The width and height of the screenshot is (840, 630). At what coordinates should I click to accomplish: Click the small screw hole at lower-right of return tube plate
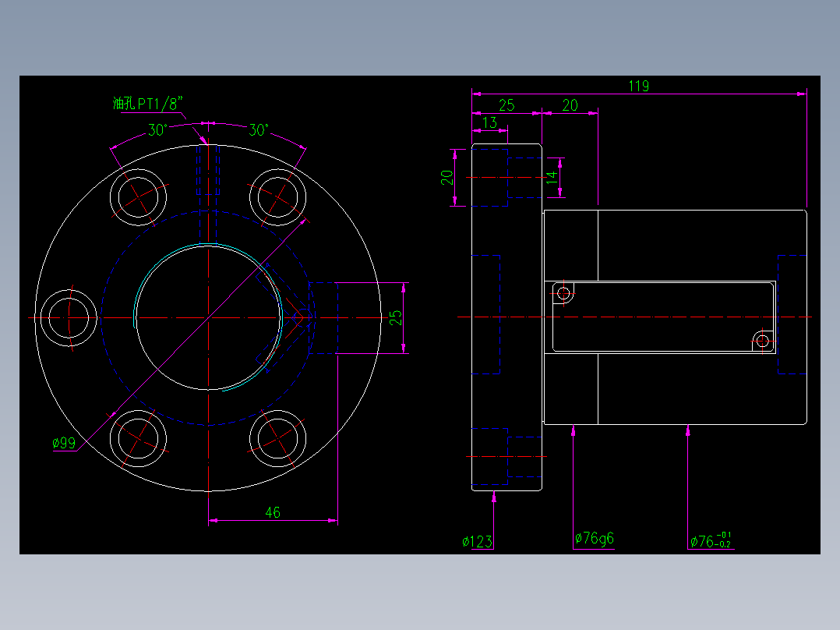click(x=763, y=341)
